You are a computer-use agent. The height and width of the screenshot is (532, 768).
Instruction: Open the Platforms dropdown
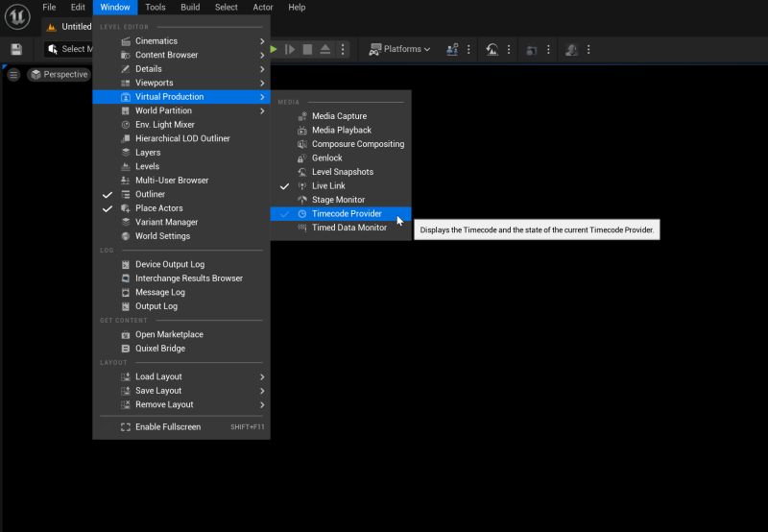[x=399, y=49]
